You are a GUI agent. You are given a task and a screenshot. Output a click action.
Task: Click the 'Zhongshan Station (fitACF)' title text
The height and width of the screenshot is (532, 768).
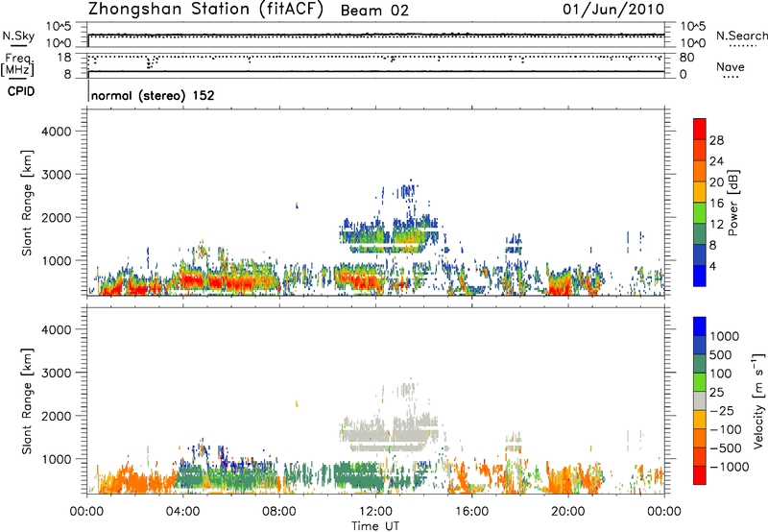coord(205,10)
